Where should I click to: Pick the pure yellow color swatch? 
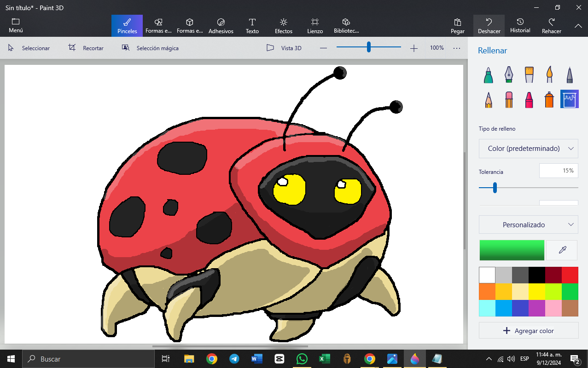(x=537, y=292)
